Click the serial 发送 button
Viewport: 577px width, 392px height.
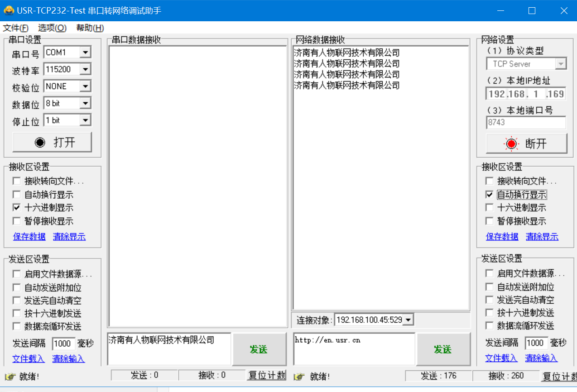point(259,349)
